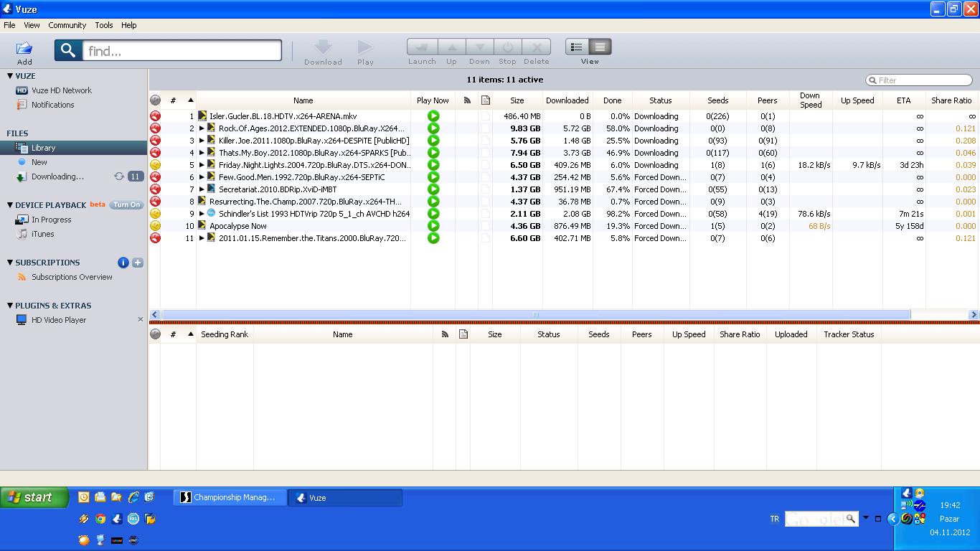This screenshot has height=551, width=980.
Task: Click the find search field
Action: [182, 50]
